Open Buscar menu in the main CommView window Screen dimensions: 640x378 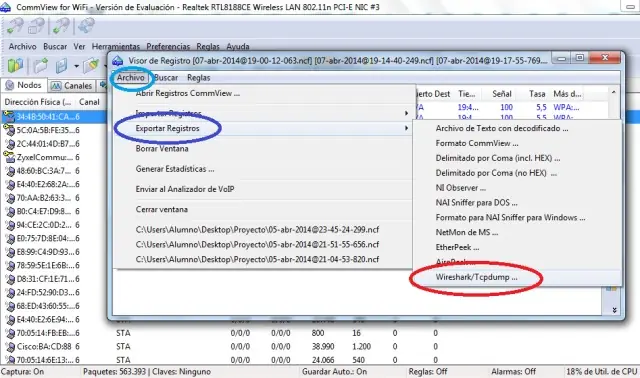point(55,47)
